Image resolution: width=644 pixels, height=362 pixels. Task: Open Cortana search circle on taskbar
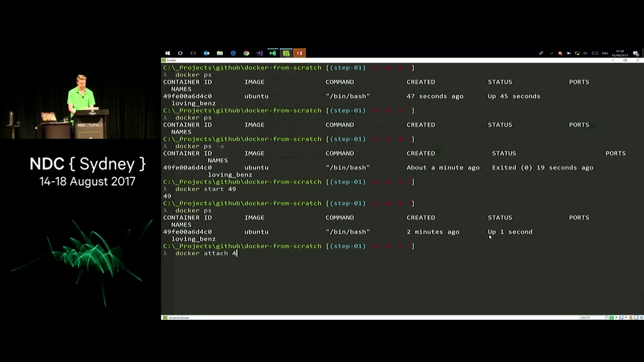click(180, 53)
